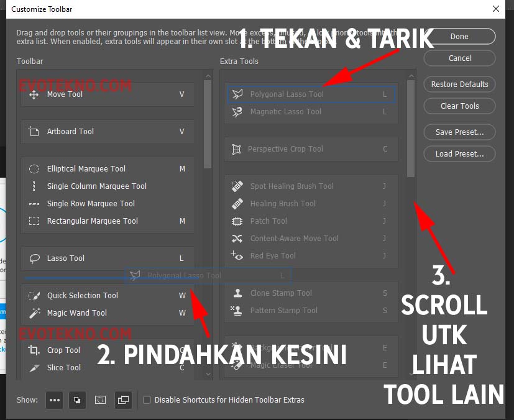Click Restore Defaults

point(459,84)
